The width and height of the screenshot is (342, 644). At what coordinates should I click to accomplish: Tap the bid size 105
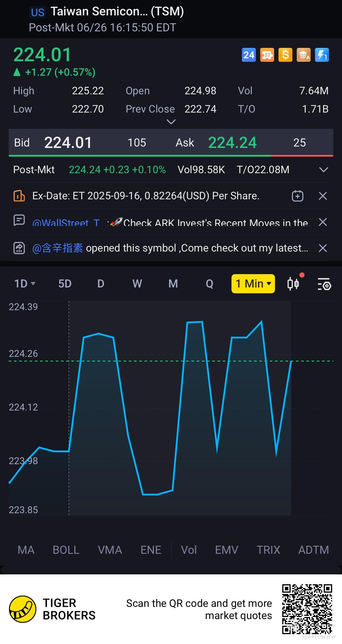point(137,143)
